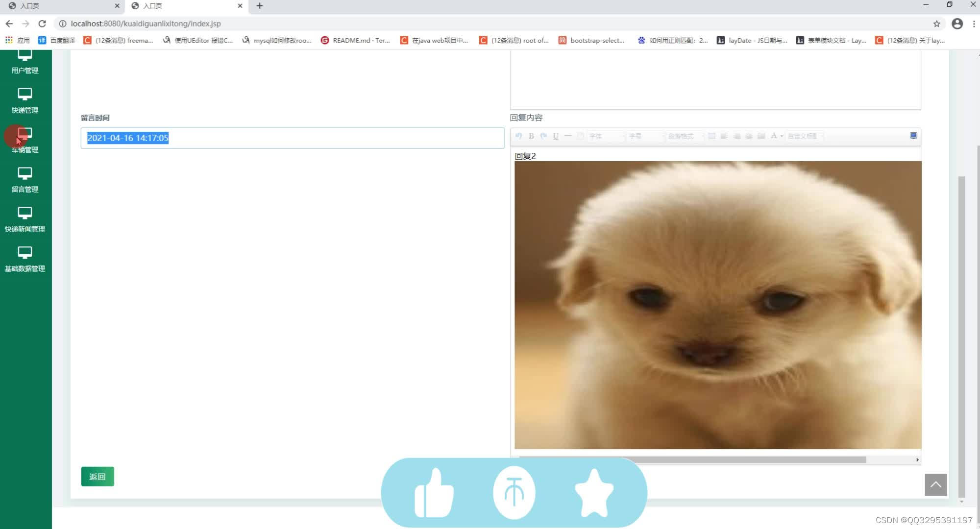This screenshot has height=529, width=980.
Task: Insert horizontal line from the editor toolbar
Action: tap(568, 136)
